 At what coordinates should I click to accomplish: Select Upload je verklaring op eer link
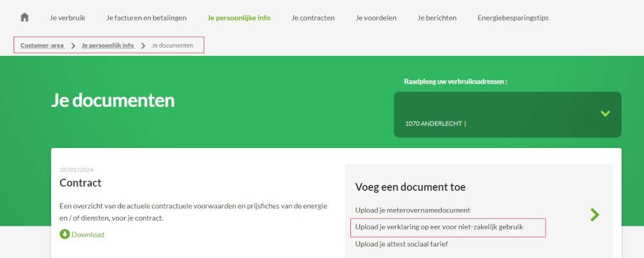tap(439, 227)
